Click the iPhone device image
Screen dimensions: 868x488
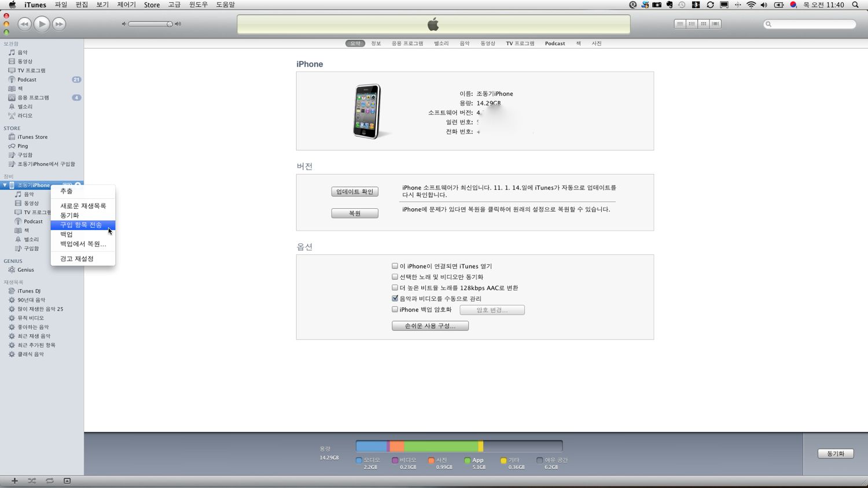367,112
